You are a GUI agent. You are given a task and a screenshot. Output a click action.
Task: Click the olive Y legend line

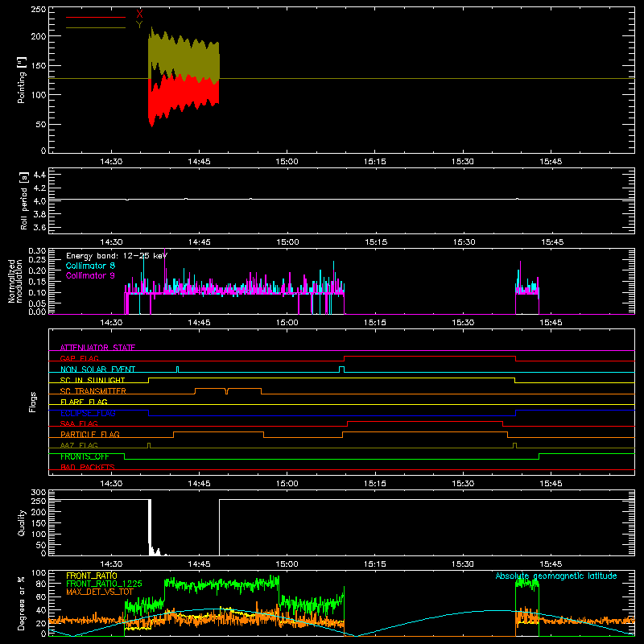click(96, 27)
